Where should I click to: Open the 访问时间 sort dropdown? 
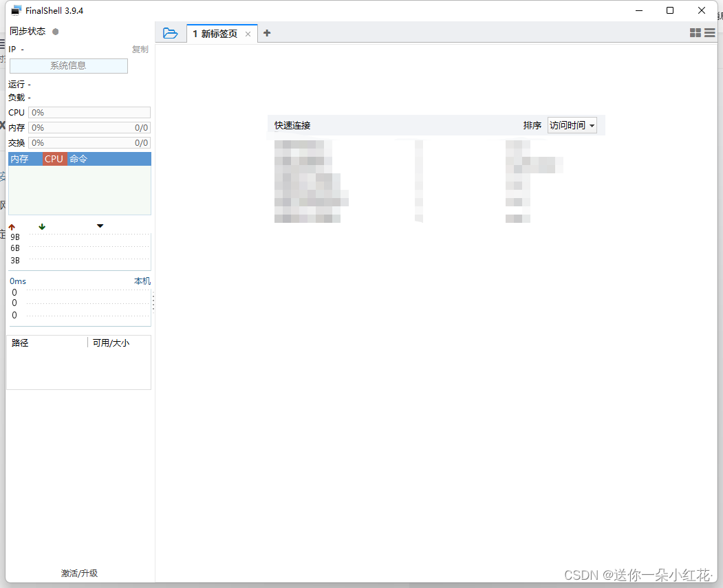572,125
